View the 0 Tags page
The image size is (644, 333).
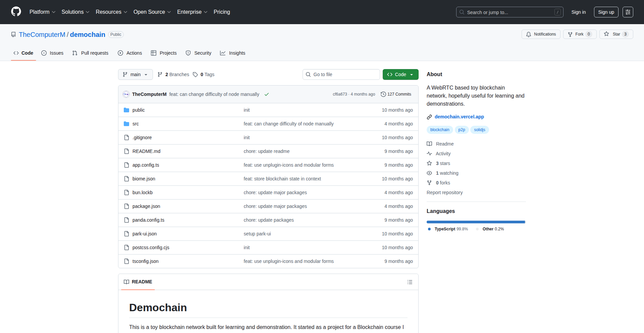click(x=204, y=74)
